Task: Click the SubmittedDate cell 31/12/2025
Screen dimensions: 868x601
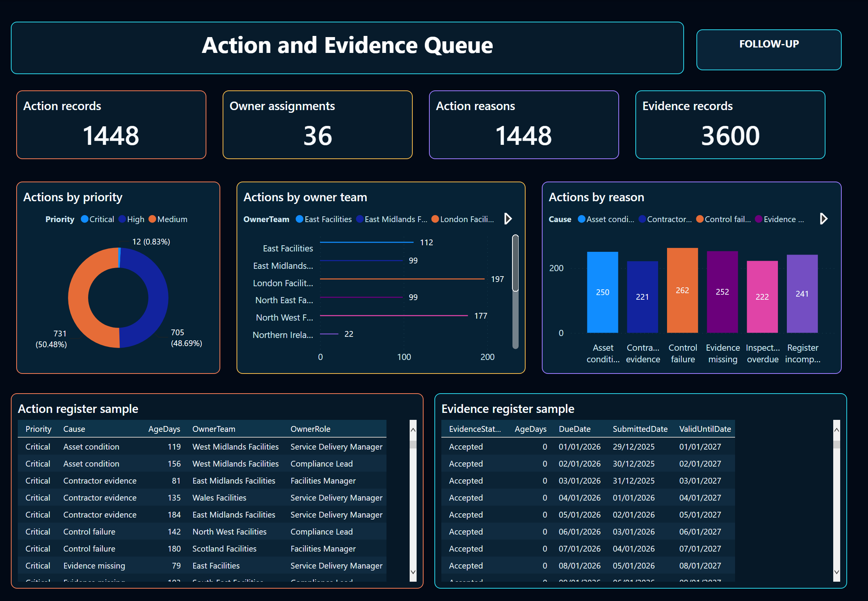Action: pos(634,480)
